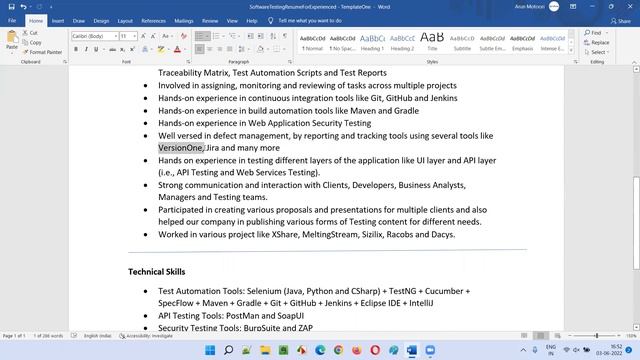Switch to the Design tab
Image resolution: width=640 pixels, height=360 pixels.
tap(101, 21)
